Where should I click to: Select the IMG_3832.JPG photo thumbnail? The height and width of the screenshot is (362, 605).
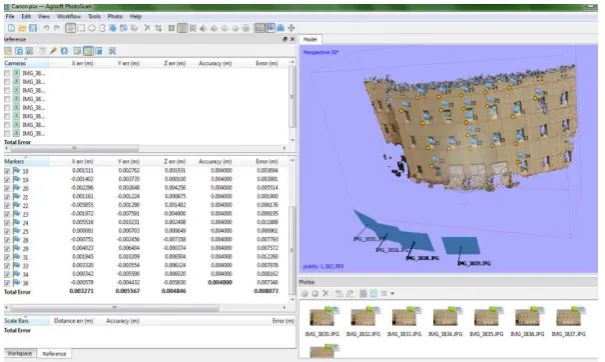(363, 321)
